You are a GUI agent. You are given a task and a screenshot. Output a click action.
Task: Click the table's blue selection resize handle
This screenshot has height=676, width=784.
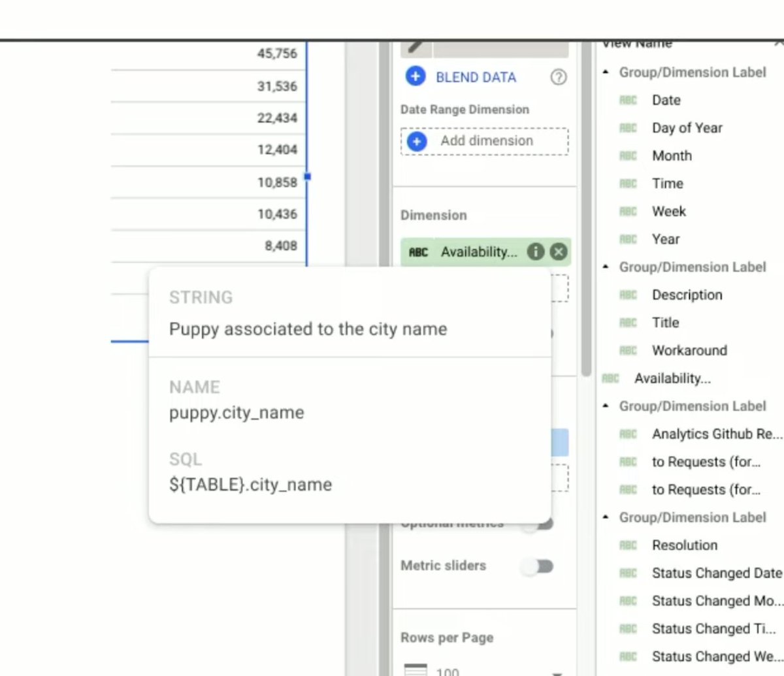[x=307, y=176]
